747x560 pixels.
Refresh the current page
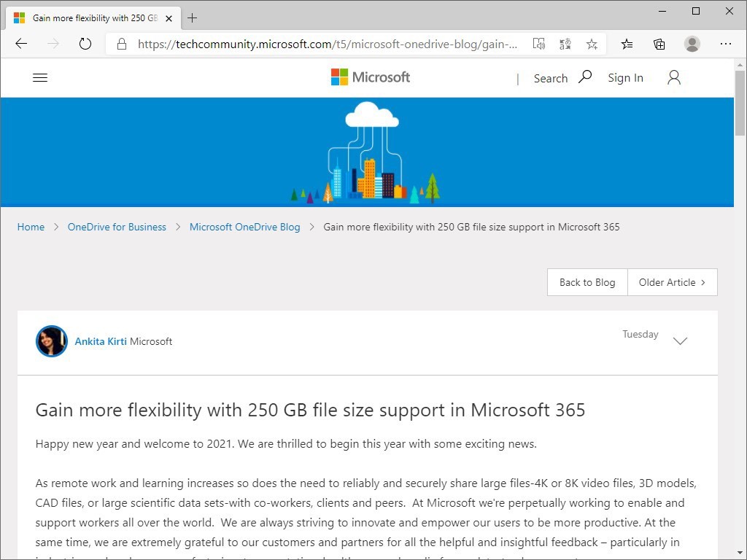pyautogui.click(x=85, y=44)
